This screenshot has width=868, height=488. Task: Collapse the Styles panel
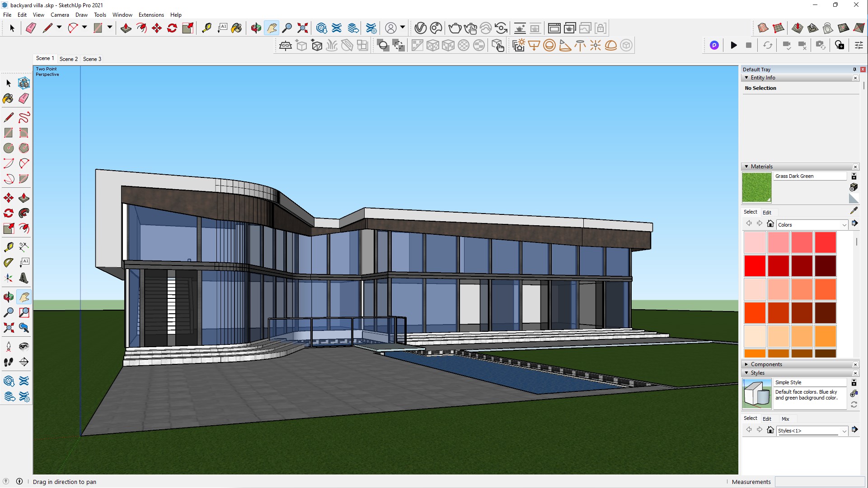click(746, 373)
